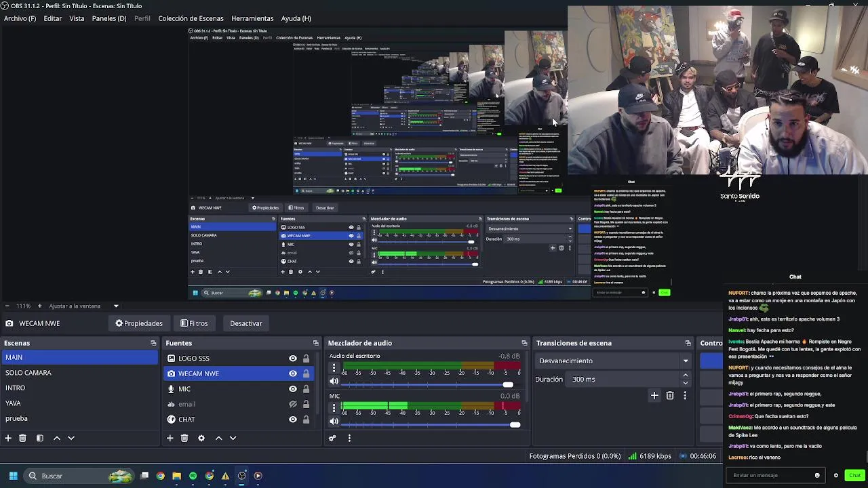Open emoji picker in chat input
The width and height of the screenshot is (868, 488).
point(817,475)
